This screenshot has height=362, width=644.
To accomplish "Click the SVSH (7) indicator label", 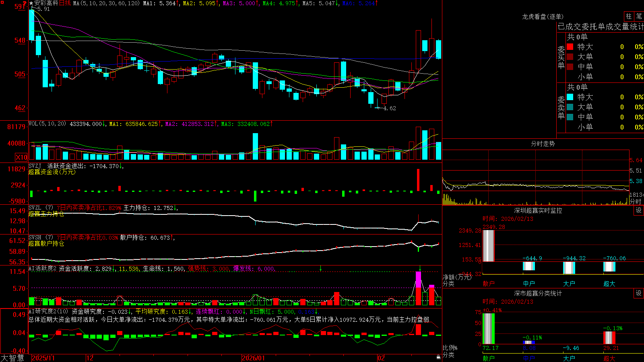I will [41, 238].
